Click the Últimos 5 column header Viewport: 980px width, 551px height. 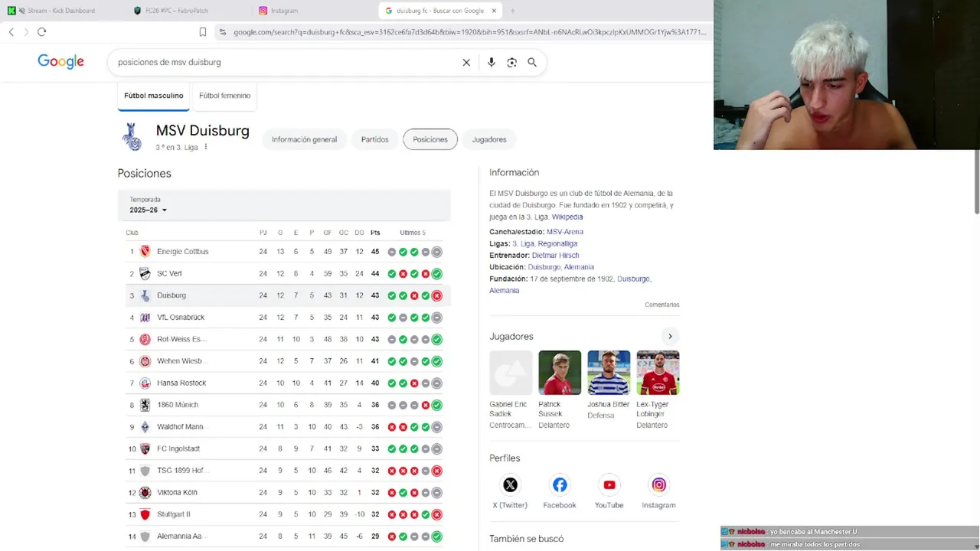[x=413, y=233]
